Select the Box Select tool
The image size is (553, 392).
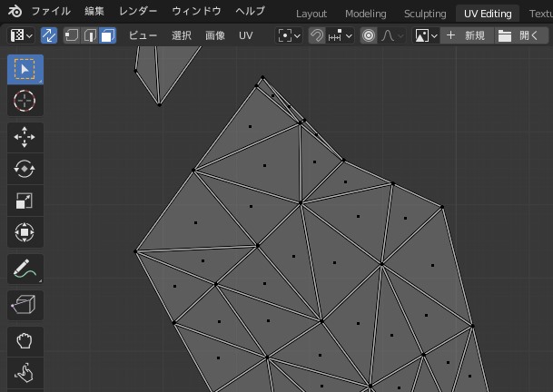25,70
